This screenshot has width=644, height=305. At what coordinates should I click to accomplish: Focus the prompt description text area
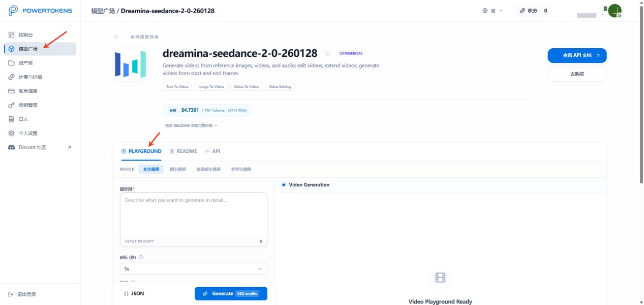[x=194, y=220]
